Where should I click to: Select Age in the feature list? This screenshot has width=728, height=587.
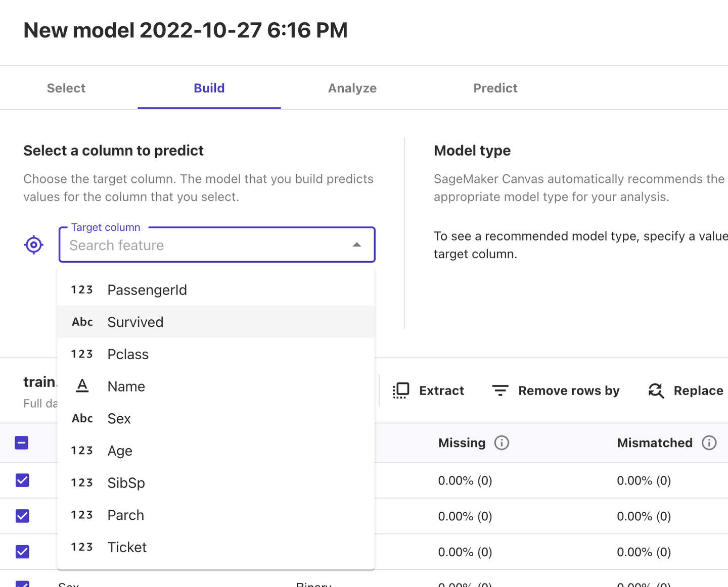[120, 451]
